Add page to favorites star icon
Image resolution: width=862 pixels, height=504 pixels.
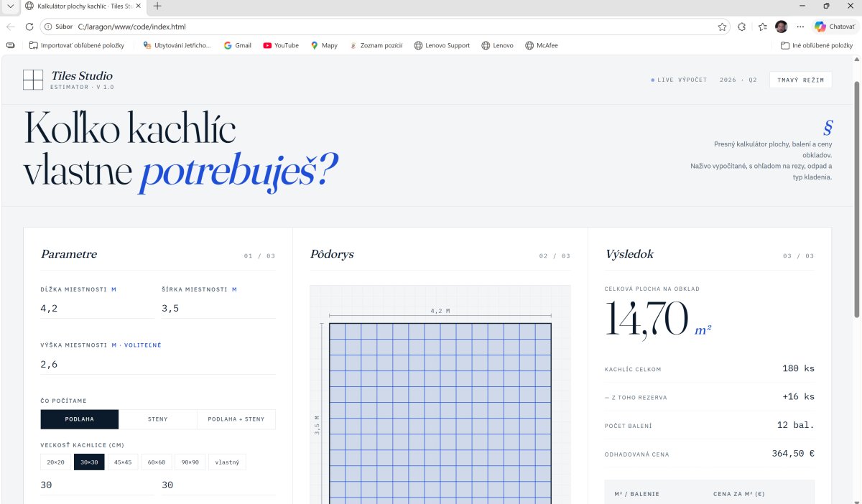pyautogui.click(x=722, y=27)
